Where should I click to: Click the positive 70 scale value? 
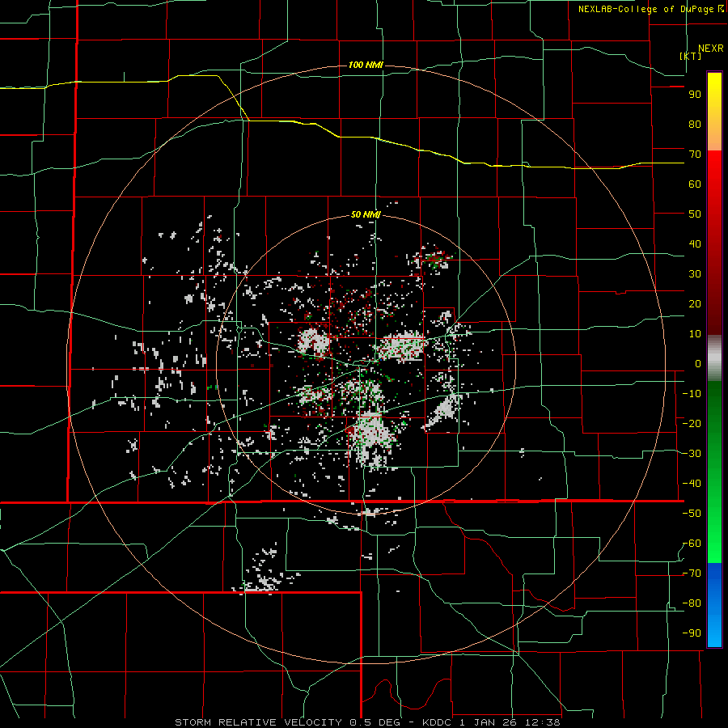click(695, 154)
